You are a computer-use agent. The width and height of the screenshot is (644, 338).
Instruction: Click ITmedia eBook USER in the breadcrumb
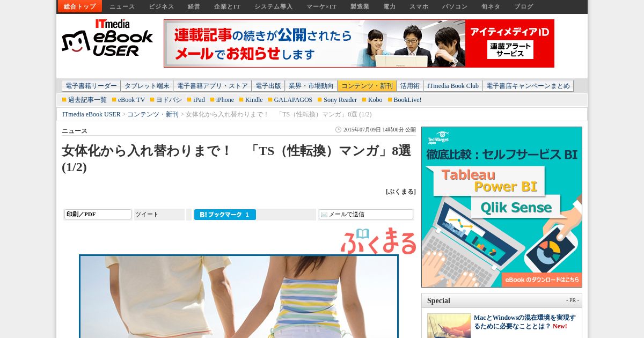(91, 114)
